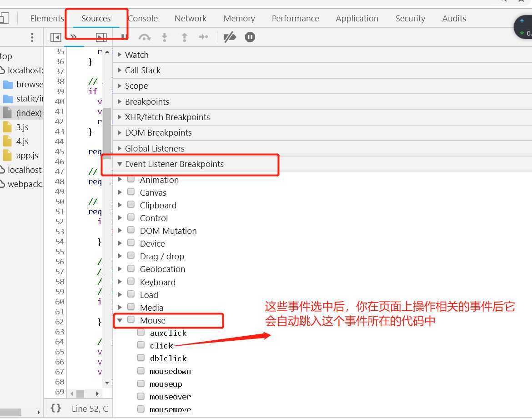Click the step out of function icon
Screen dimensions: 532x419
(x=184, y=37)
